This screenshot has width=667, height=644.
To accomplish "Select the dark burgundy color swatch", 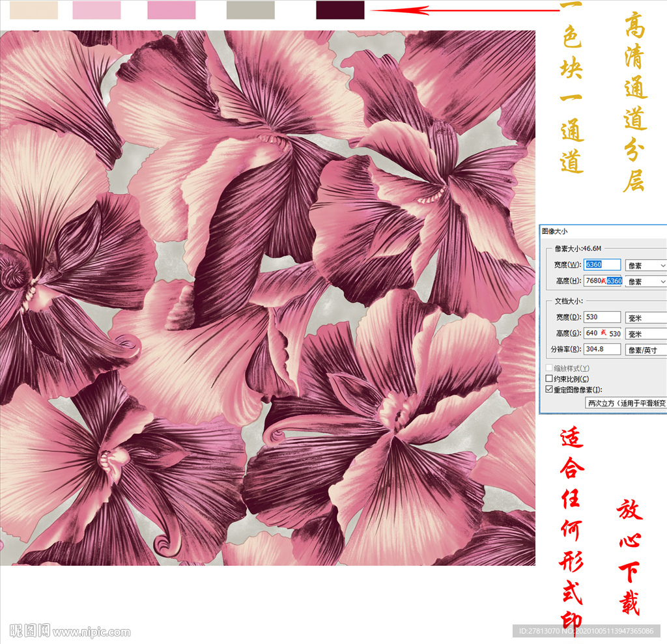I will pyautogui.click(x=340, y=10).
